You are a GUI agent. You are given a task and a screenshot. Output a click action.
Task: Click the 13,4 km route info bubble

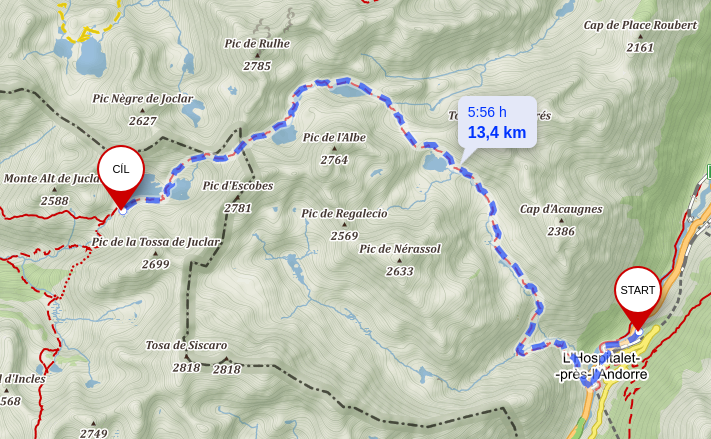point(497,122)
